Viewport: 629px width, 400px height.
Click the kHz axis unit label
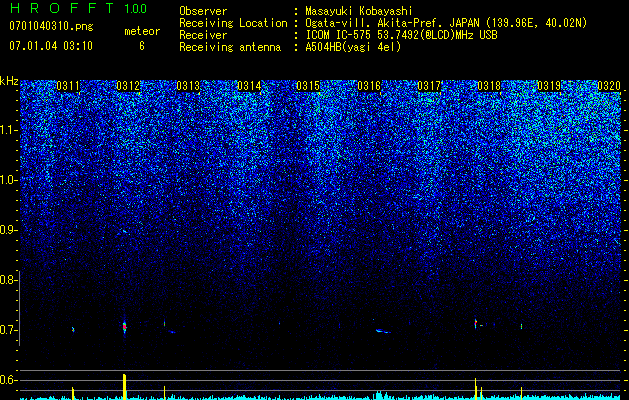tap(9, 81)
